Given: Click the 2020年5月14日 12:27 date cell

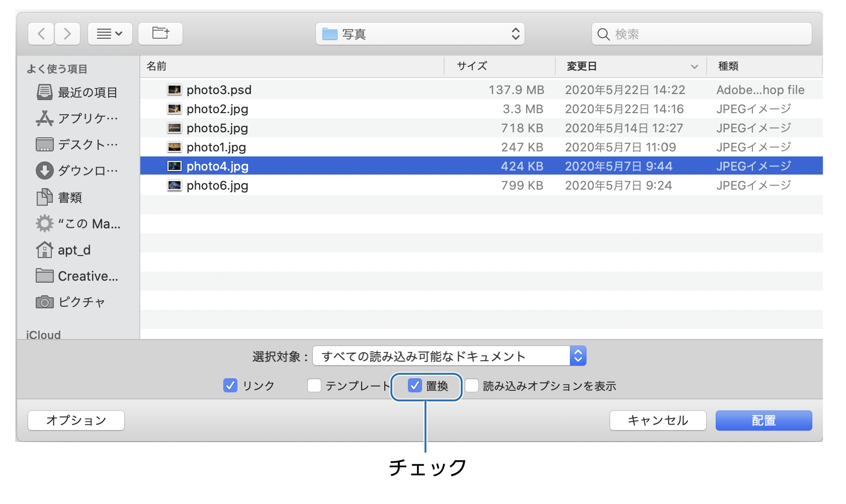Looking at the screenshot, I should point(624,128).
